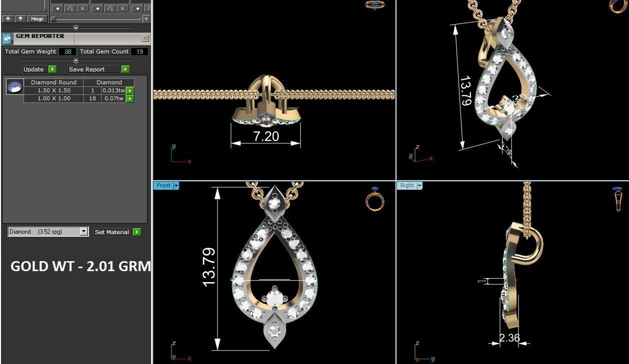Click the Diamond Round header cell

click(53, 82)
